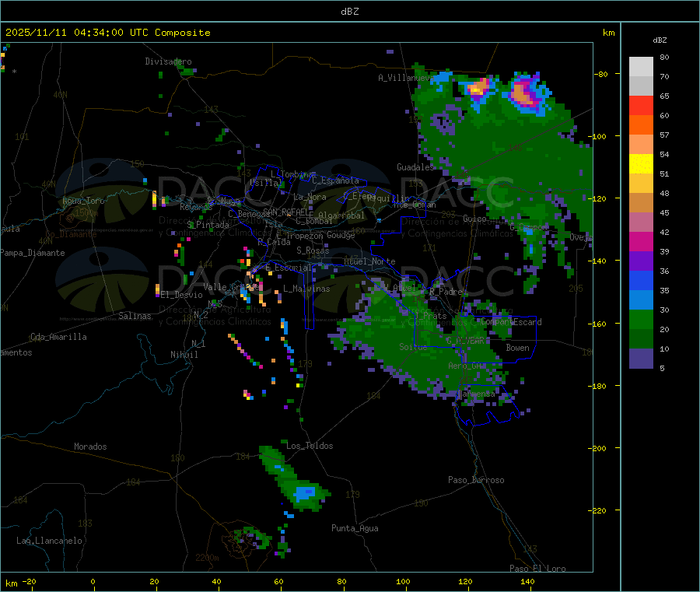Click the '140' tick on the horizontal km axis
700x592 pixels.
(527, 582)
